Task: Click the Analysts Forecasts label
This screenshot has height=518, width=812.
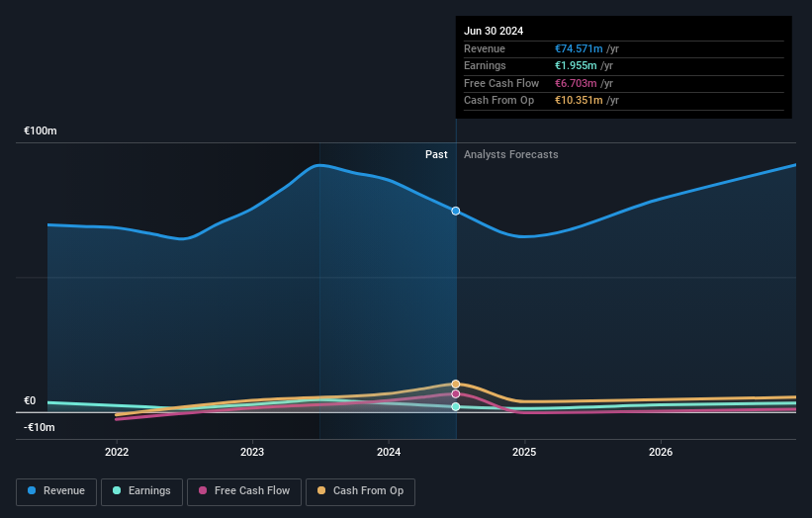Action: pos(511,155)
